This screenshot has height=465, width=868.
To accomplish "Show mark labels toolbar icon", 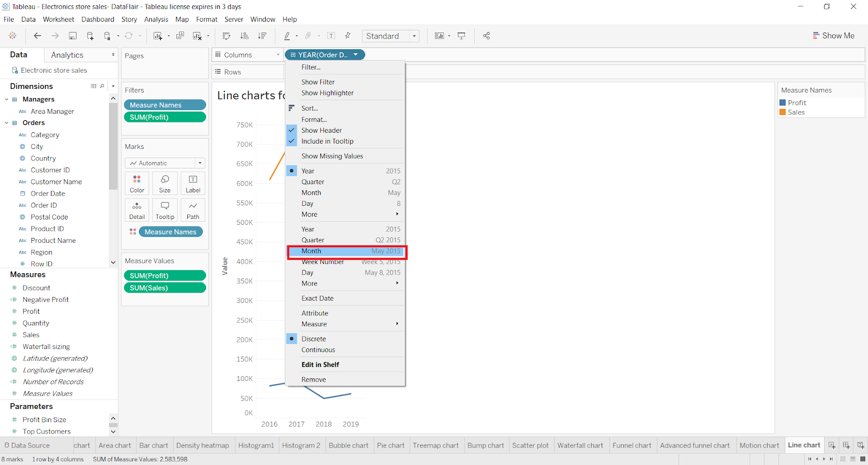I will click(331, 36).
